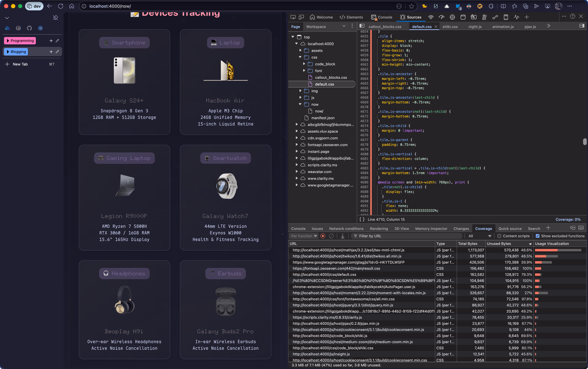Click the inspect element picker icon
This screenshot has height=369, width=588.
[293, 17]
